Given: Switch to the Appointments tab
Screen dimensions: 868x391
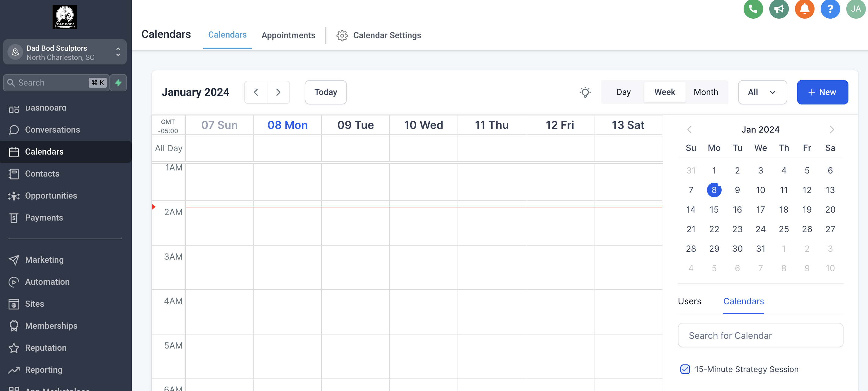Looking at the screenshot, I should click(x=288, y=35).
